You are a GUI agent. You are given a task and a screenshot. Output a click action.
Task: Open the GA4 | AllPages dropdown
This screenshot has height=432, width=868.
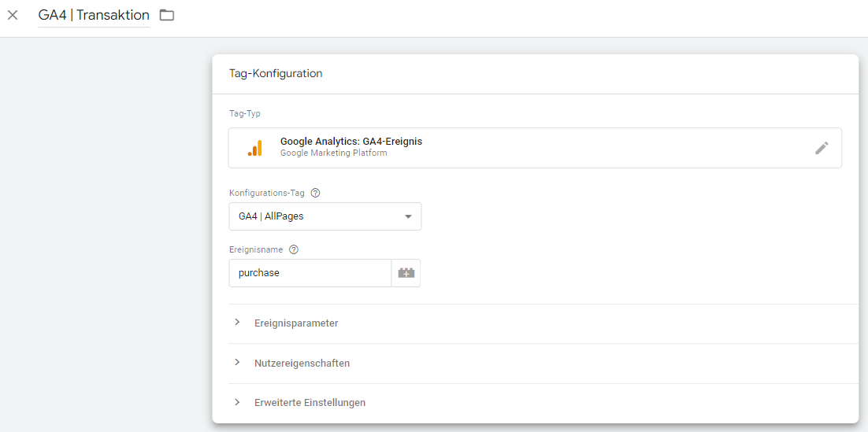click(325, 216)
